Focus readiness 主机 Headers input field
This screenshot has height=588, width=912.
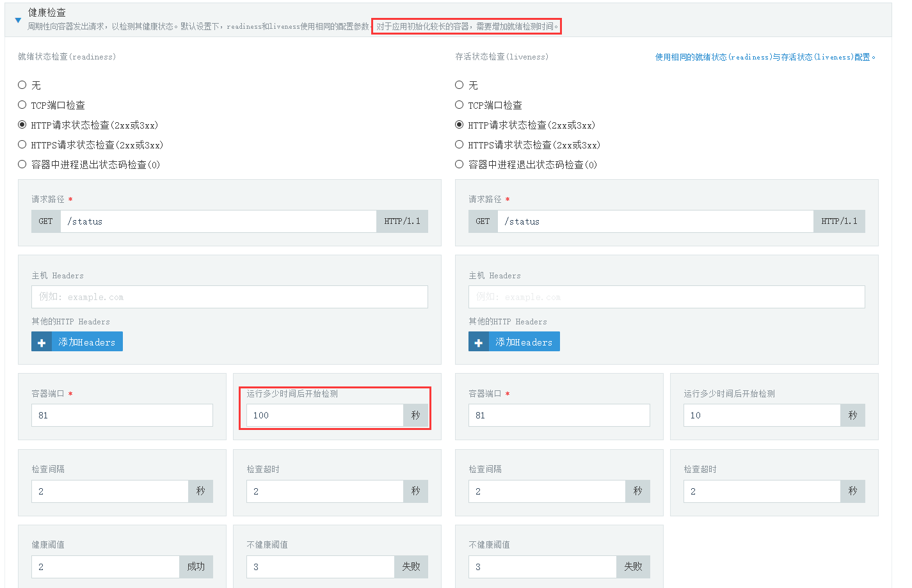tap(229, 297)
